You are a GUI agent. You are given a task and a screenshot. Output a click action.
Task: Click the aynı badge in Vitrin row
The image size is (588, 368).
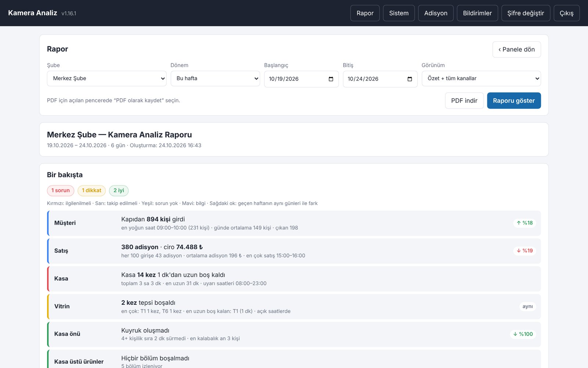(x=528, y=307)
